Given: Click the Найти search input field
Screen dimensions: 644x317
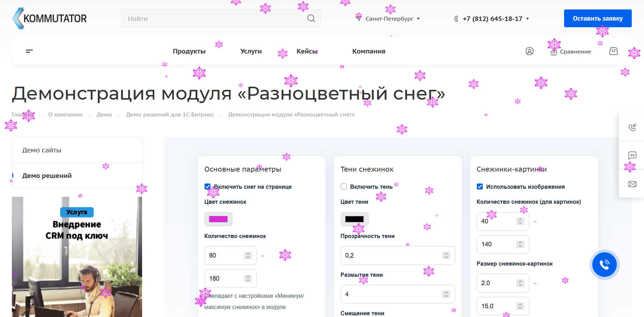Looking at the screenshot, I should pos(221,18).
